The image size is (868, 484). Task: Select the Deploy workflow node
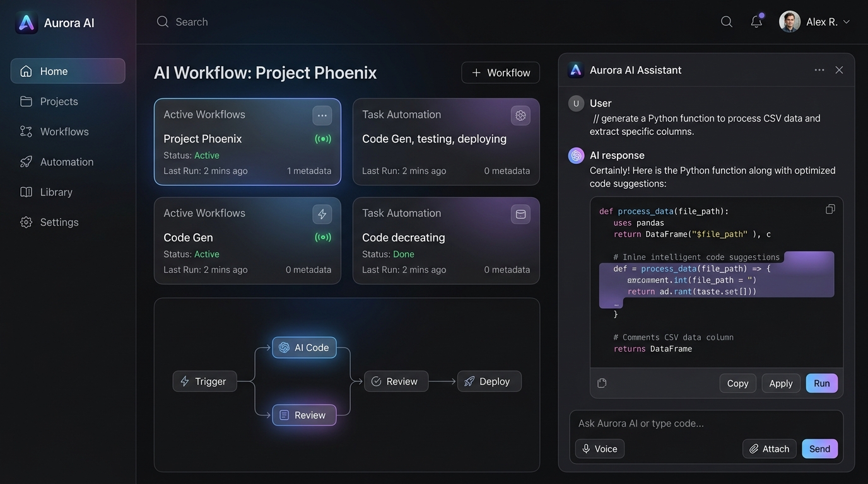490,381
